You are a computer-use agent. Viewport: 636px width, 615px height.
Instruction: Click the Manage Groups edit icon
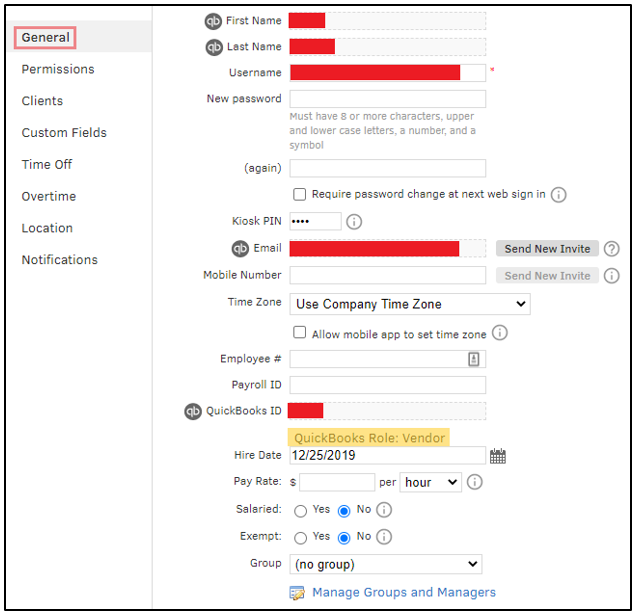pyautogui.click(x=297, y=593)
